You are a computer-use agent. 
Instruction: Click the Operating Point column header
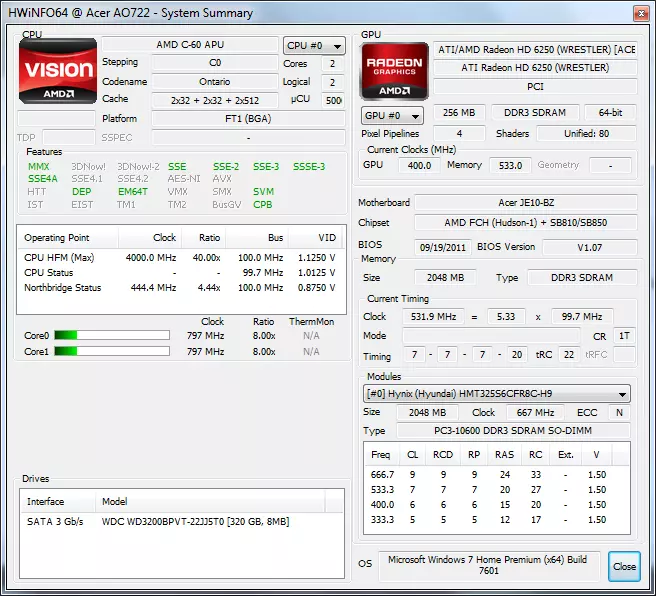[x=68, y=238]
